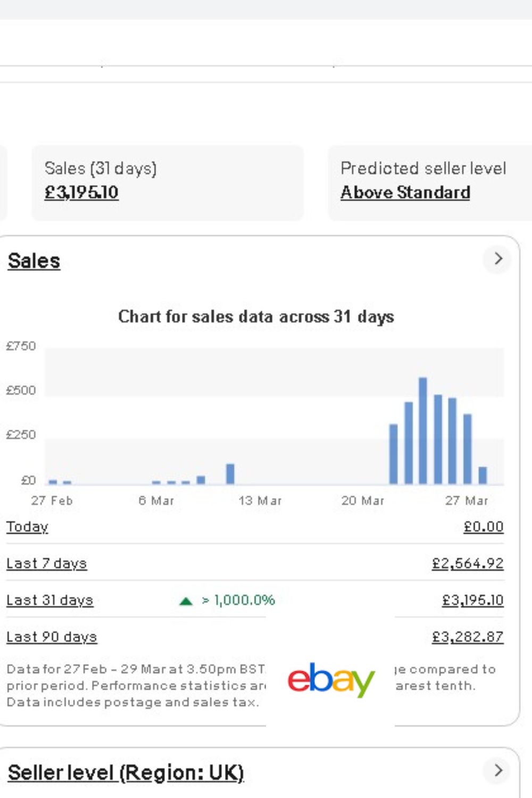Open the Last 7 days link
The image size is (532, 798).
(x=46, y=563)
